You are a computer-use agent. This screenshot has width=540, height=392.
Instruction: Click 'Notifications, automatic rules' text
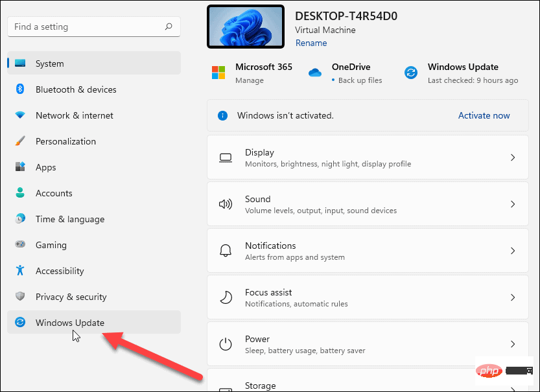click(296, 303)
